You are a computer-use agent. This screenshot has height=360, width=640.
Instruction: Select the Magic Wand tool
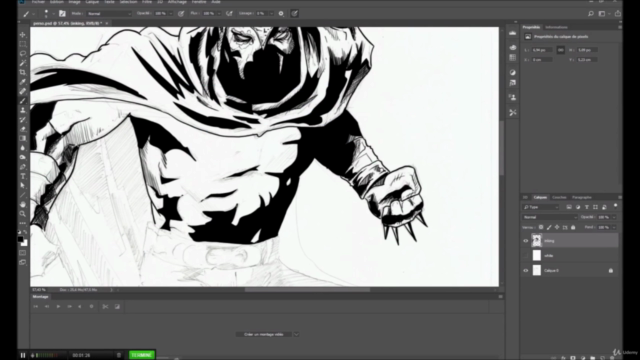(x=23, y=63)
